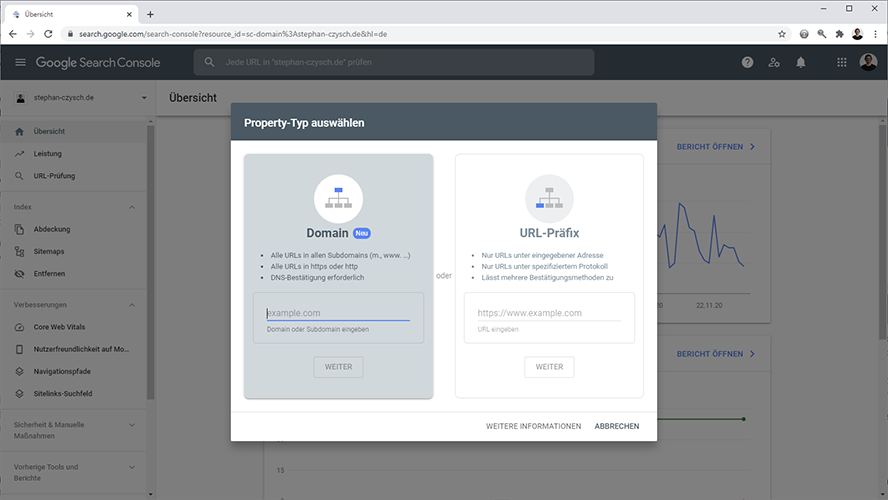Viewport: 888px width, 500px height.
Task: Open WEITERE INFORMATIONEN link
Action: [x=533, y=426]
